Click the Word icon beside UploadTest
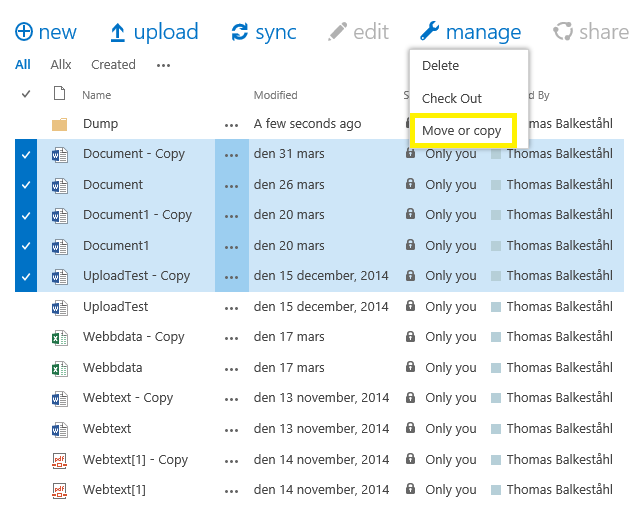 (59, 307)
